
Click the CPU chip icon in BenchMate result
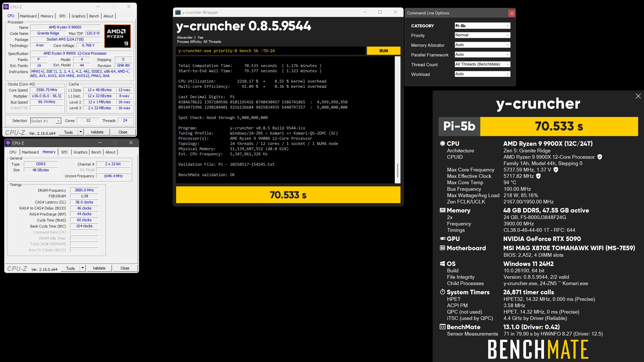[x=443, y=143]
